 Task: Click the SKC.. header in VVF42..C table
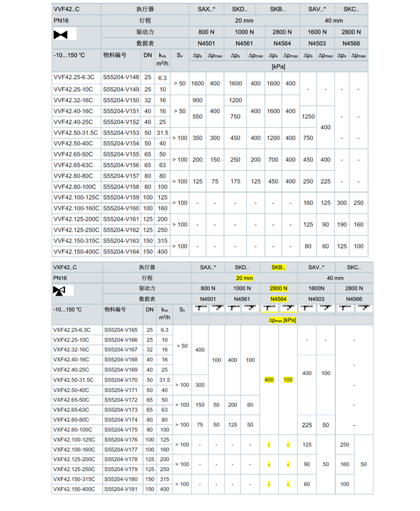tap(351, 9)
